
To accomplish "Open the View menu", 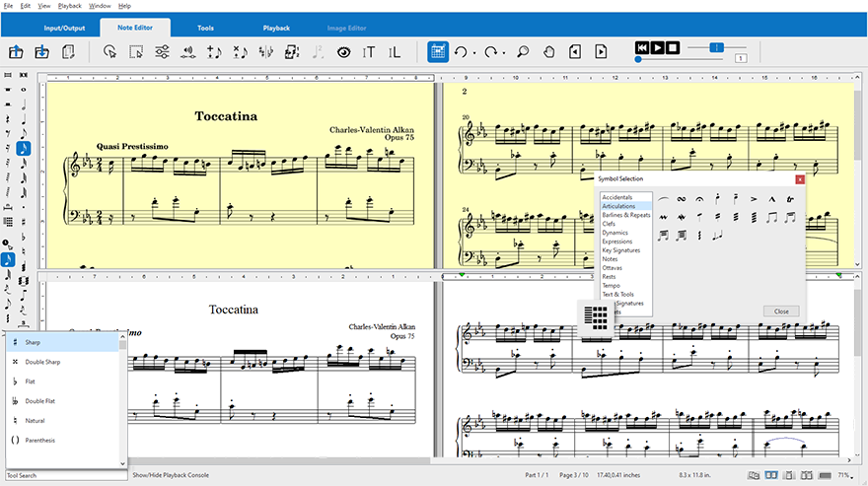I will (x=43, y=6).
